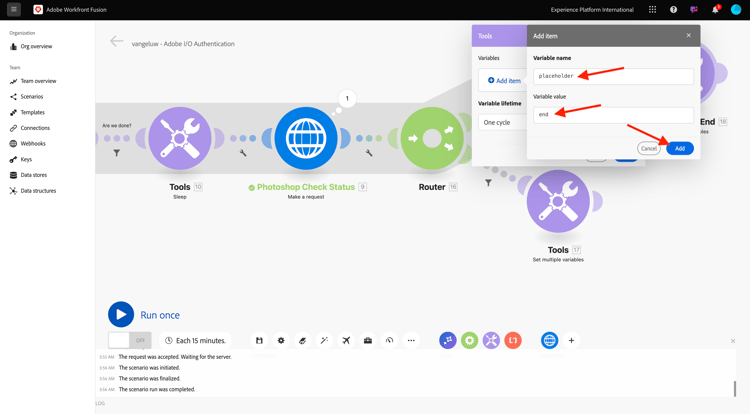Open the apps grid switcher

coord(652,10)
